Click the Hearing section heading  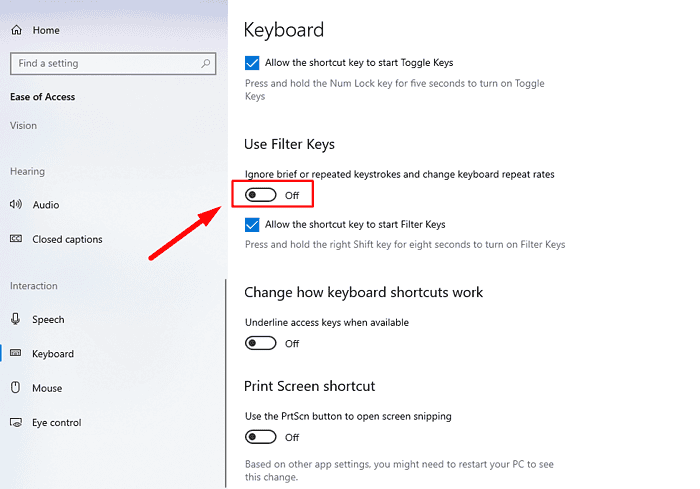pyautogui.click(x=27, y=171)
